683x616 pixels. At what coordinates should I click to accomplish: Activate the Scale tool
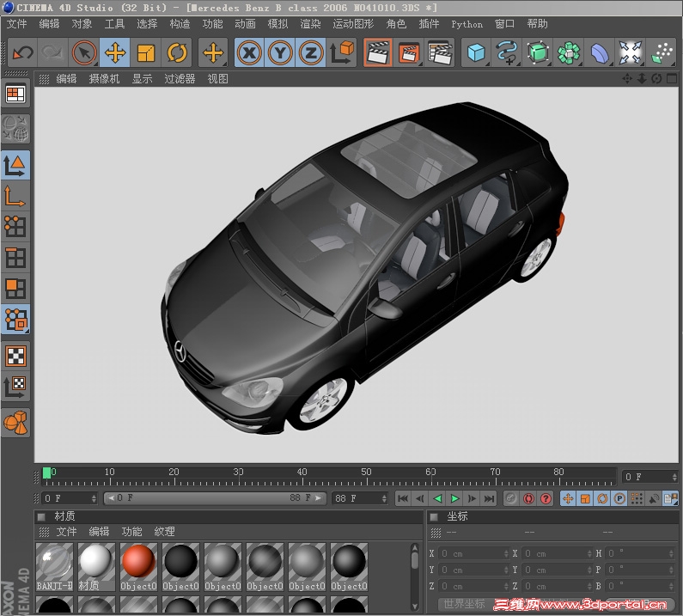145,52
